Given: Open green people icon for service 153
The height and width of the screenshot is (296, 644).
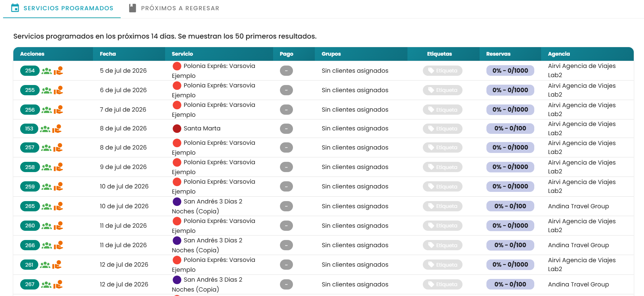Looking at the screenshot, I should 45,129.
